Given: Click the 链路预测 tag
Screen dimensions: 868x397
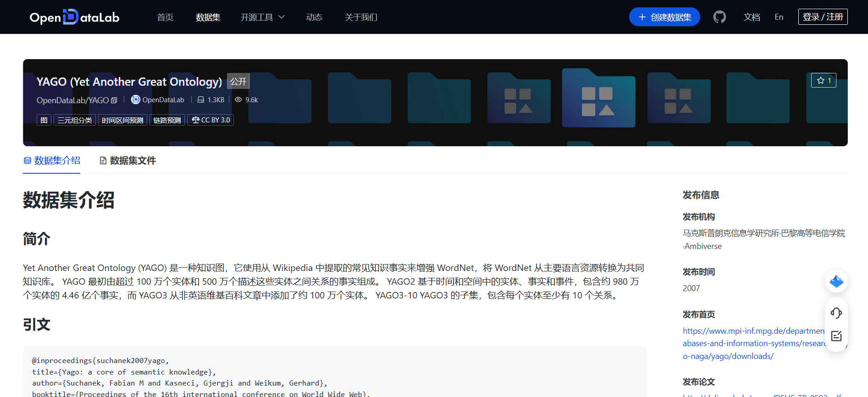Looking at the screenshot, I should (x=167, y=120).
